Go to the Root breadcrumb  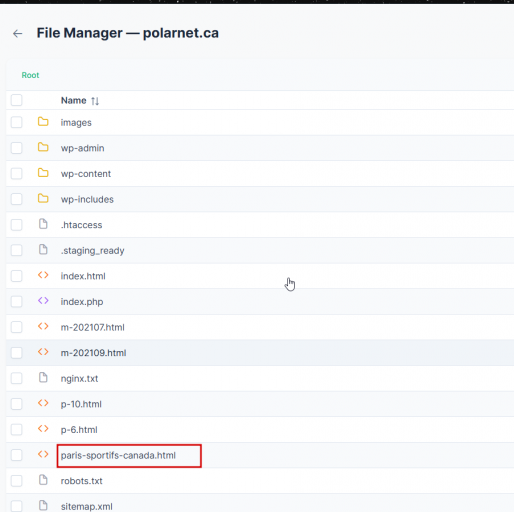[30, 75]
